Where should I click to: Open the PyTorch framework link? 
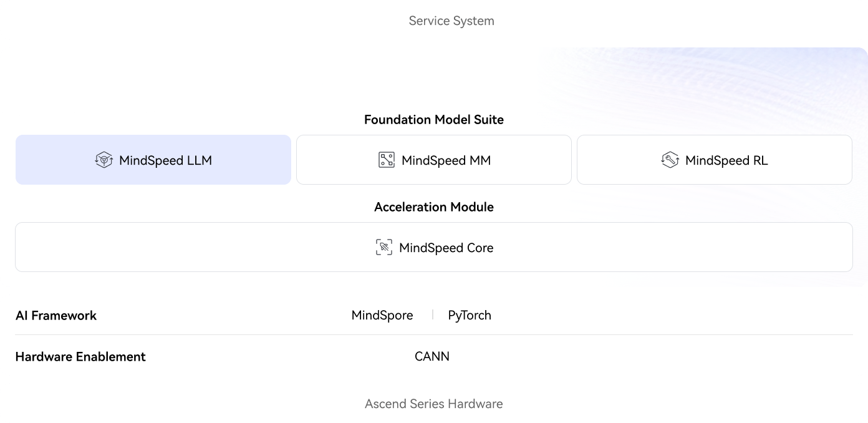tap(470, 315)
